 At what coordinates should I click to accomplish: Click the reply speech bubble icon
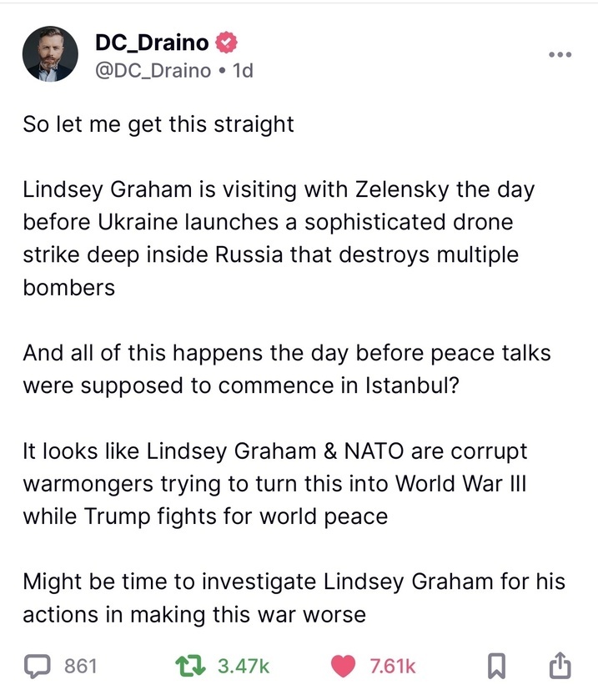coord(38,666)
